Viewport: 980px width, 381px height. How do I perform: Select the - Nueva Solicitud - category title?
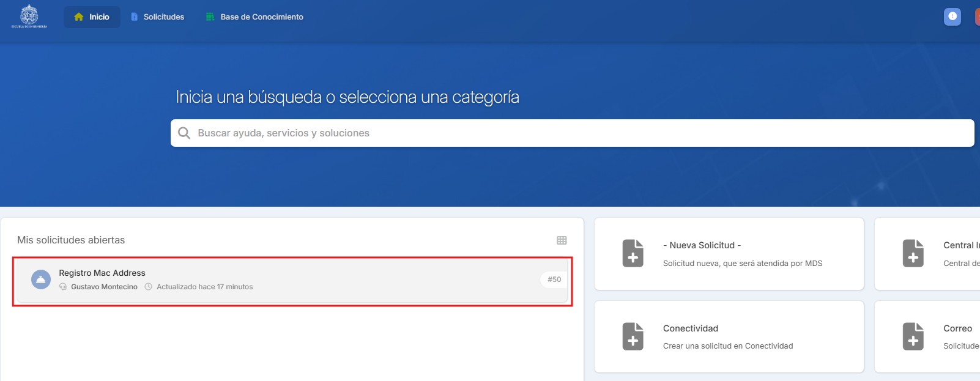pyautogui.click(x=702, y=245)
